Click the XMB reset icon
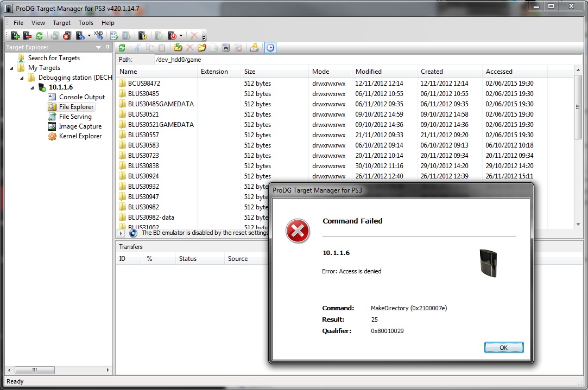Image resolution: width=588 pixels, height=390 pixels. pos(99,36)
